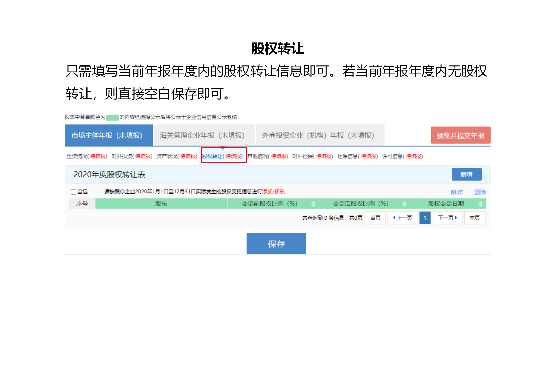
Task: Sort by 股权变更日期 column
Action: [481, 204]
